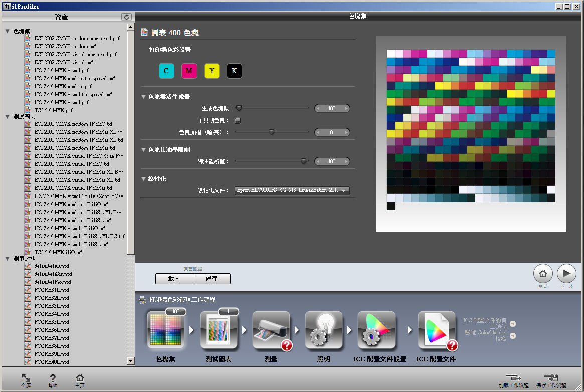584x392 pixels.
Task: Click the 總油墨覆蓋 slider handle
Action: (303, 161)
